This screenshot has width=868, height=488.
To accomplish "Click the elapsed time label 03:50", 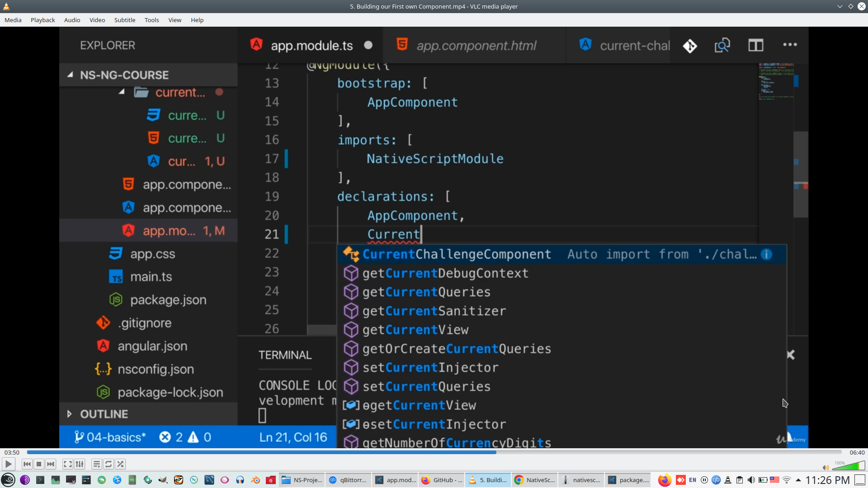I will point(12,452).
